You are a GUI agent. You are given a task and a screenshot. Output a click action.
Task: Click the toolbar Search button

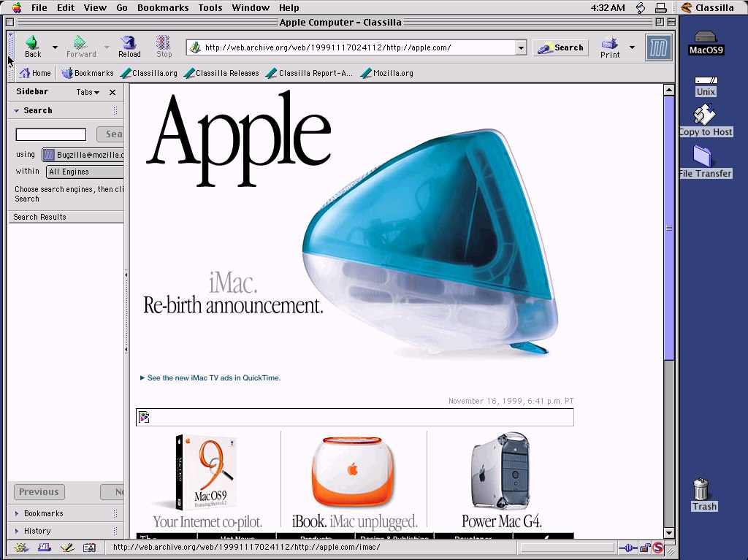click(560, 47)
